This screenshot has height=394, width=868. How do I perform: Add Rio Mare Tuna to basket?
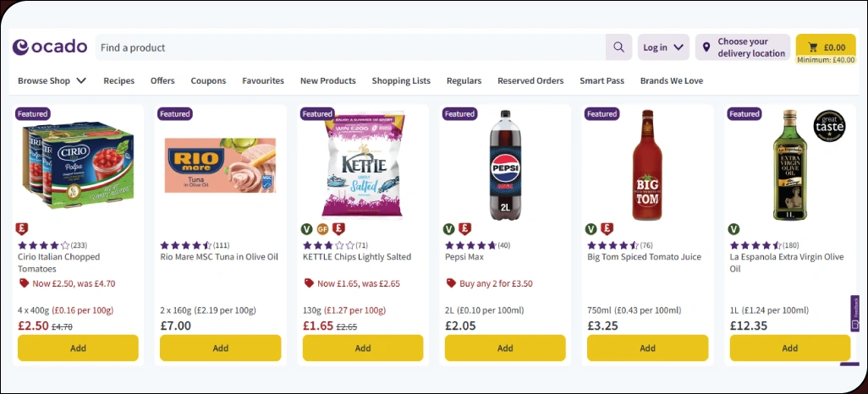[x=221, y=347]
